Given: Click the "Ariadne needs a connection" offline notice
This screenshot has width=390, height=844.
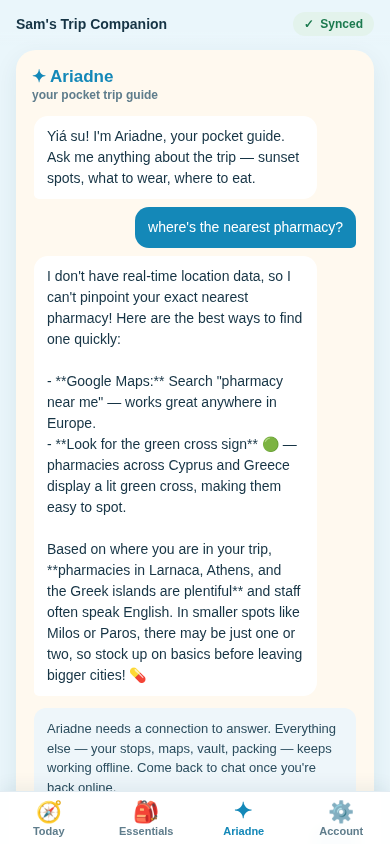Looking at the screenshot, I should click(x=195, y=754).
